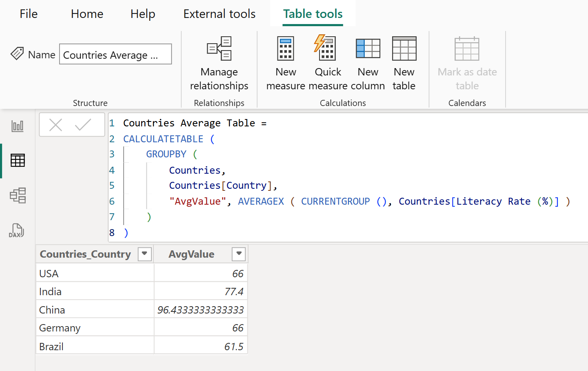Click the Mark as date table icon

[x=467, y=63]
